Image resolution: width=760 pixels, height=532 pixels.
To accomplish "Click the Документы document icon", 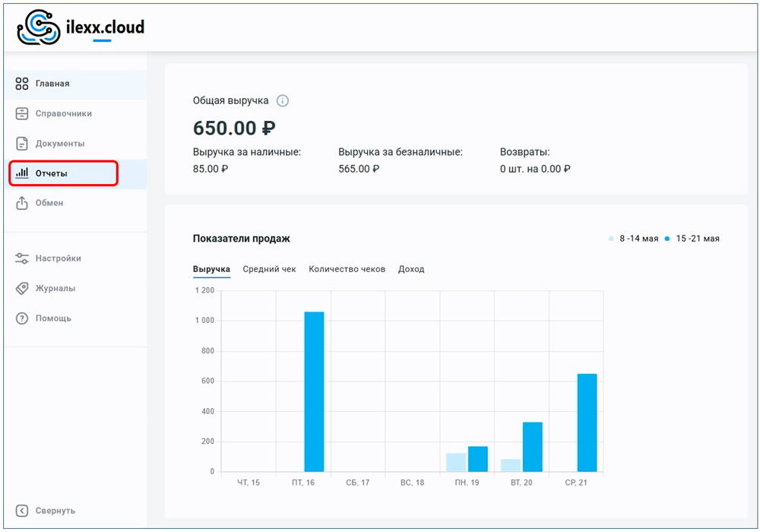I will (22, 144).
